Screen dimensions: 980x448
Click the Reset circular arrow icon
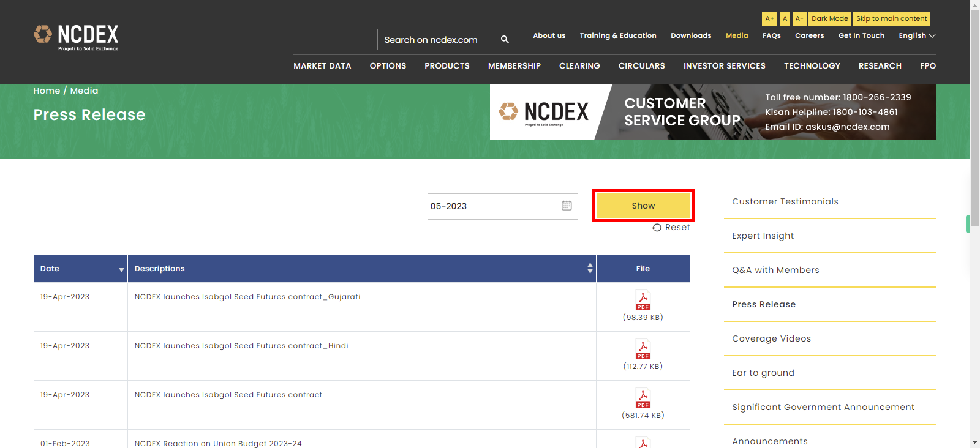point(657,228)
